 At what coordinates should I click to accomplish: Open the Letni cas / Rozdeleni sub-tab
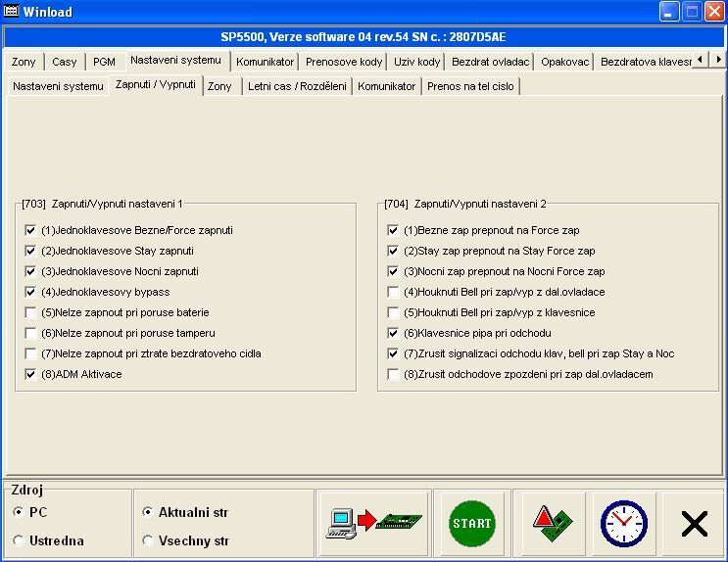(x=297, y=86)
